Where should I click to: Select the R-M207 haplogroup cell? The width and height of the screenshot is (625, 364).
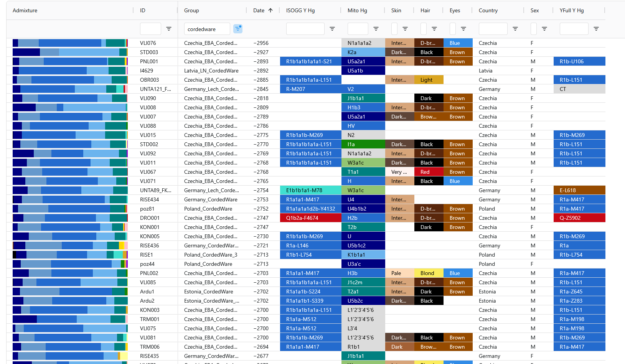tap(311, 89)
